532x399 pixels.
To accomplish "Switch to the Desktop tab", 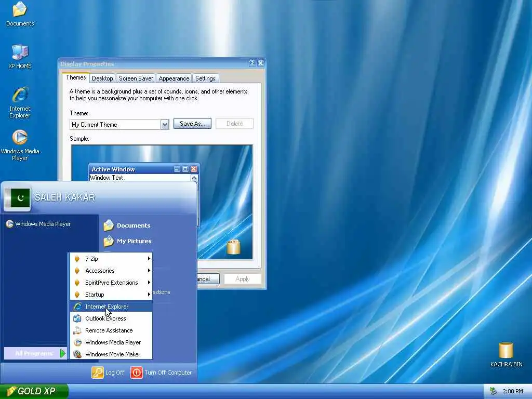I will pyautogui.click(x=102, y=78).
